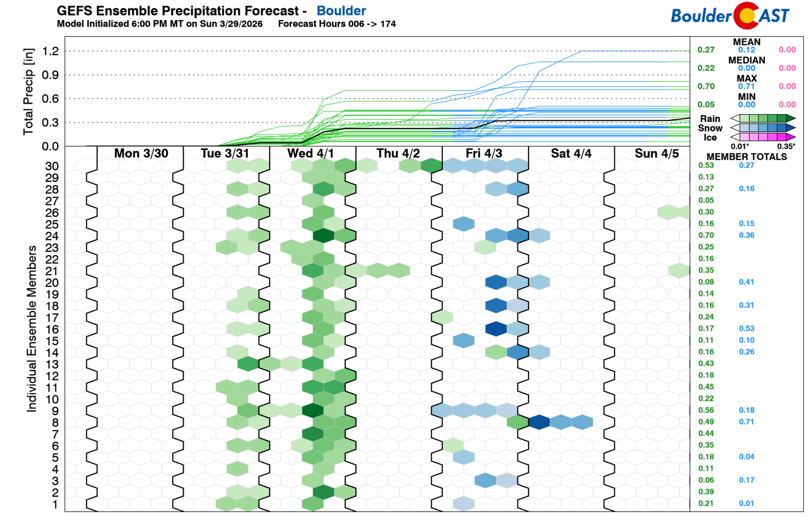Click the light green Sunday hexagon in member 26 row
This screenshot has width=812, height=522.
coord(668,212)
